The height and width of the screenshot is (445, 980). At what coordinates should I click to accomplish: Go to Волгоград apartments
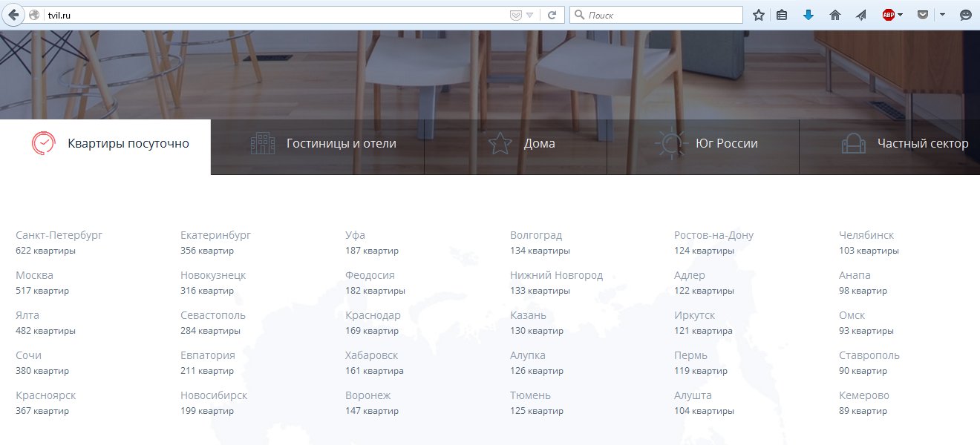pyautogui.click(x=536, y=235)
